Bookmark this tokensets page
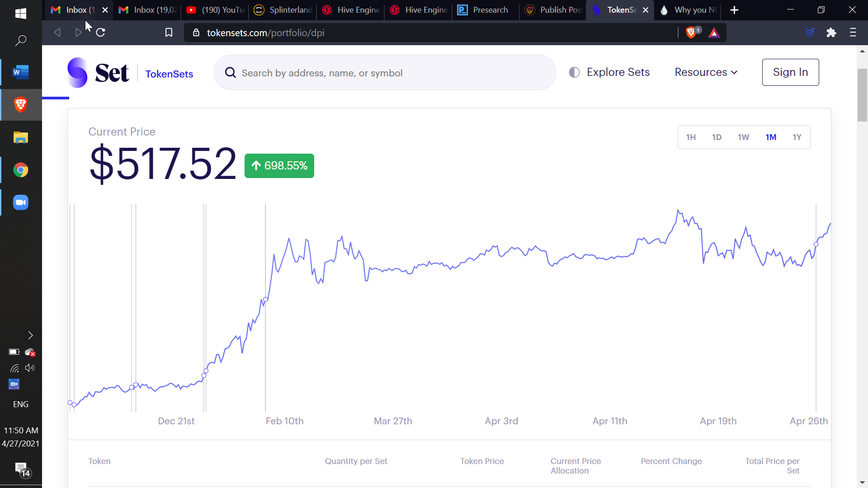Image resolution: width=868 pixels, height=488 pixels. pyautogui.click(x=169, y=33)
